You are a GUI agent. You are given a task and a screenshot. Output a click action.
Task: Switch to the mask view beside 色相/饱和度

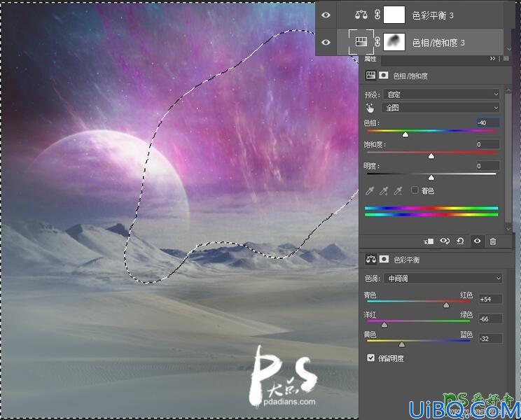click(x=384, y=76)
